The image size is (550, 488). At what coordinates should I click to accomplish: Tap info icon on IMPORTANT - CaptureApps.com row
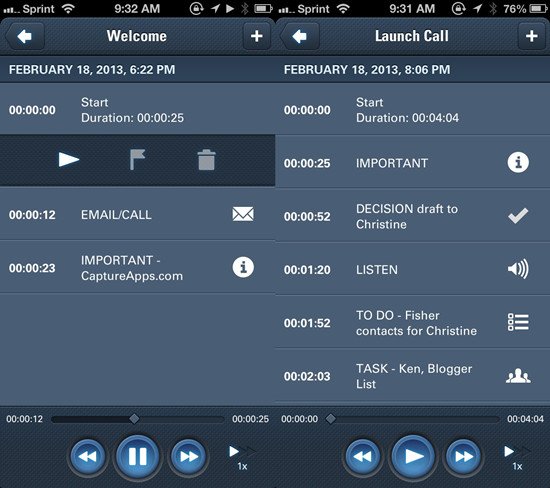pyautogui.click(x=243, y=267)
